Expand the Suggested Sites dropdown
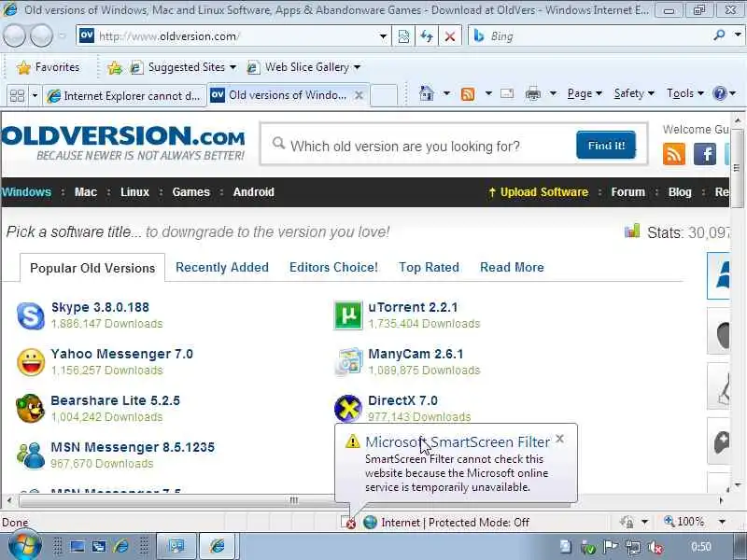 click(233, 67)
